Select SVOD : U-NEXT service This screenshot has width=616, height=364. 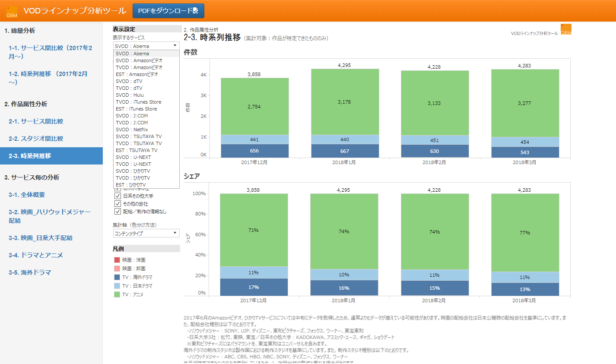tap(146, 157)
